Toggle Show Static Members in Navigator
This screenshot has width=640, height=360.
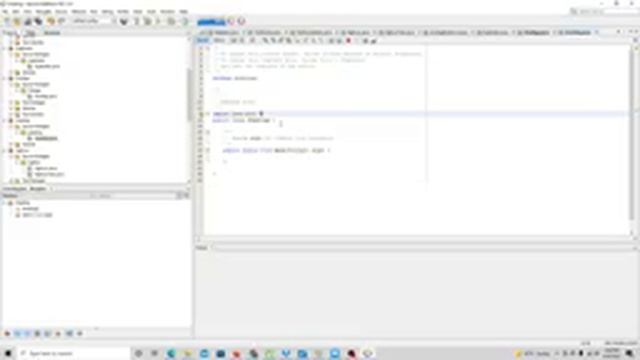pos(27,333)
